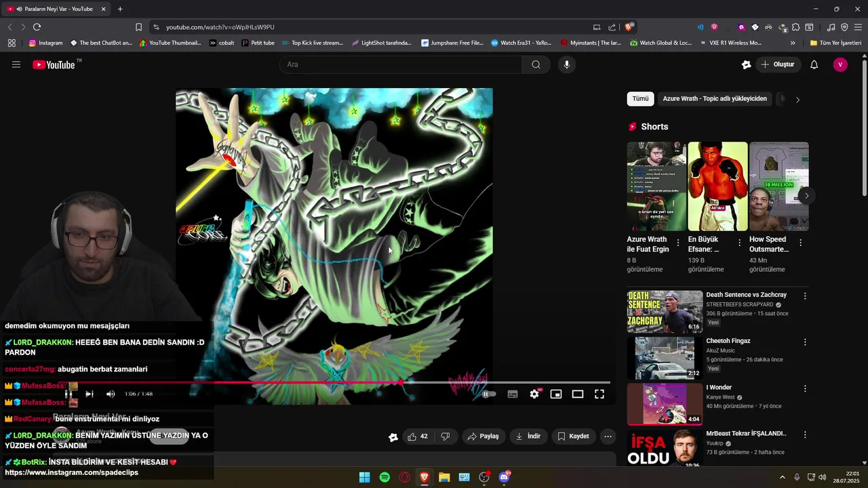This screenshot has height=488, width=868.
Task: Dislike the video with thumbs down
Action: point(446,436)
